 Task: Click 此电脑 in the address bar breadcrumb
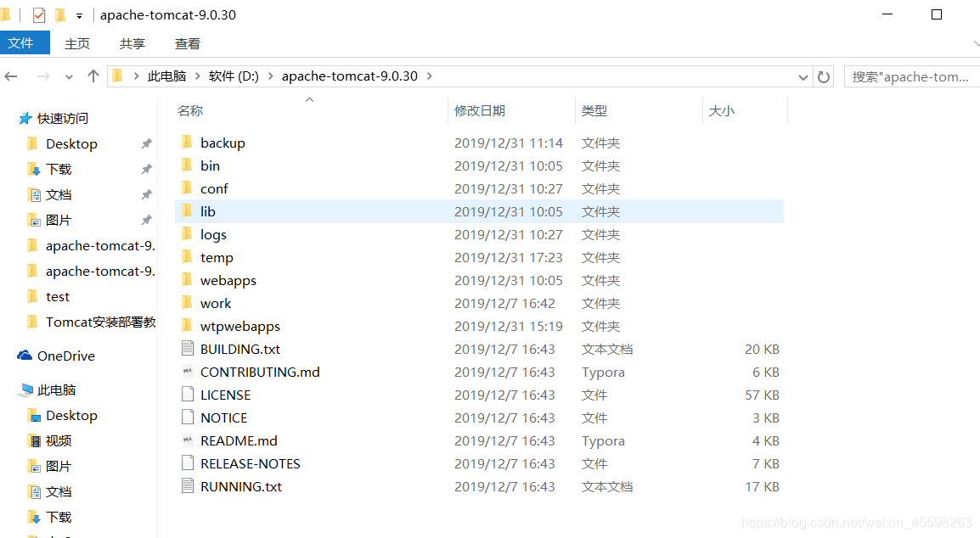(x=167, y=76)
